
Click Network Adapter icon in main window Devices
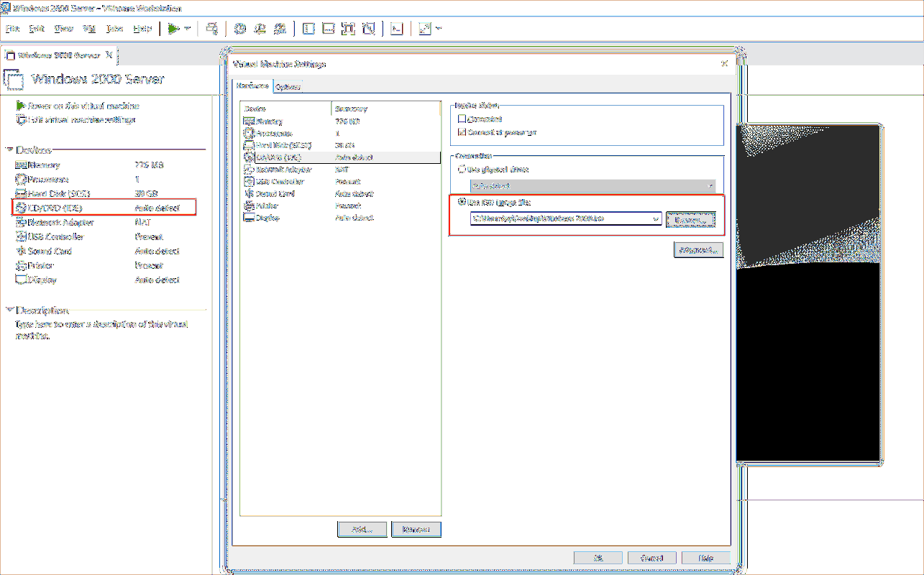[x=21, y=223]
